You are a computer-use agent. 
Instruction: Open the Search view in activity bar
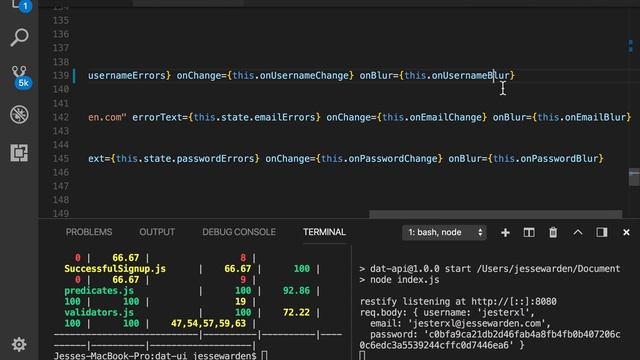coord(19,37)
